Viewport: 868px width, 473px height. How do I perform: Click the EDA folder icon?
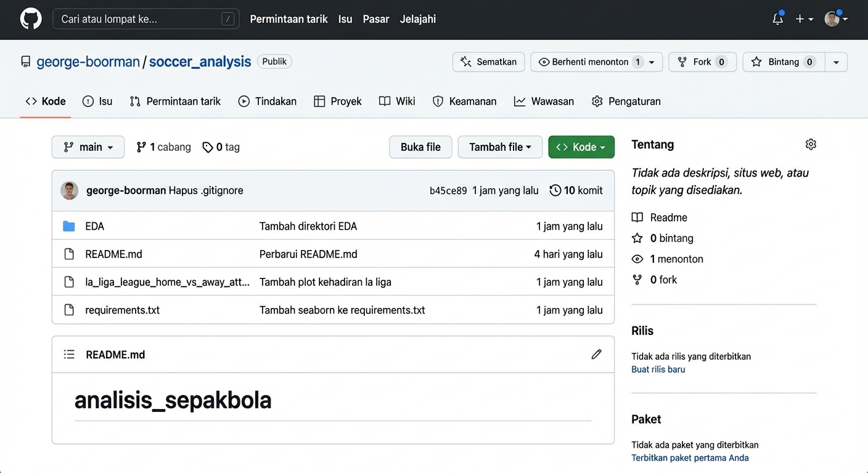69,226
